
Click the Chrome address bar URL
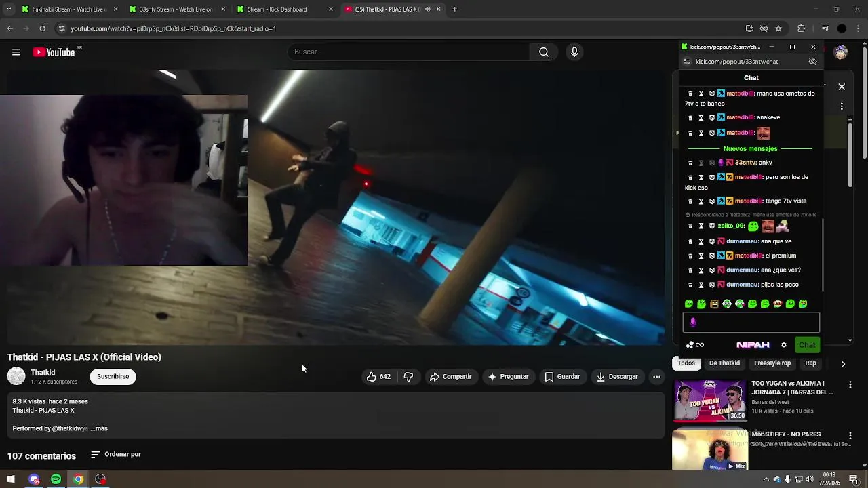tap(173, 28)
